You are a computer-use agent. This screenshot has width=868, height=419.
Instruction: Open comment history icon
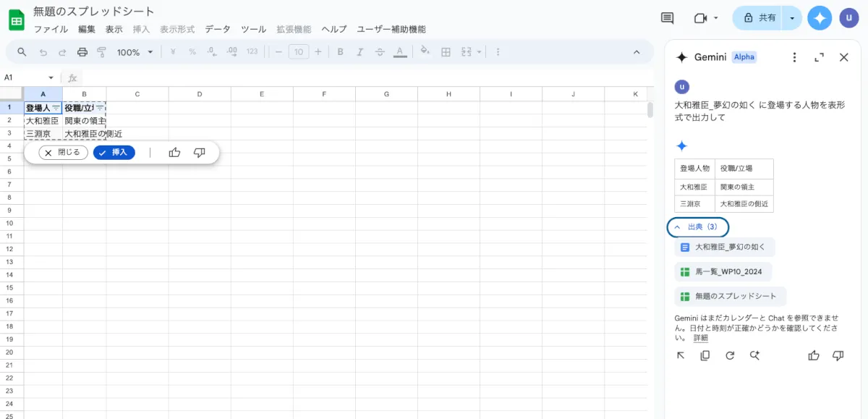coord(667,18)
